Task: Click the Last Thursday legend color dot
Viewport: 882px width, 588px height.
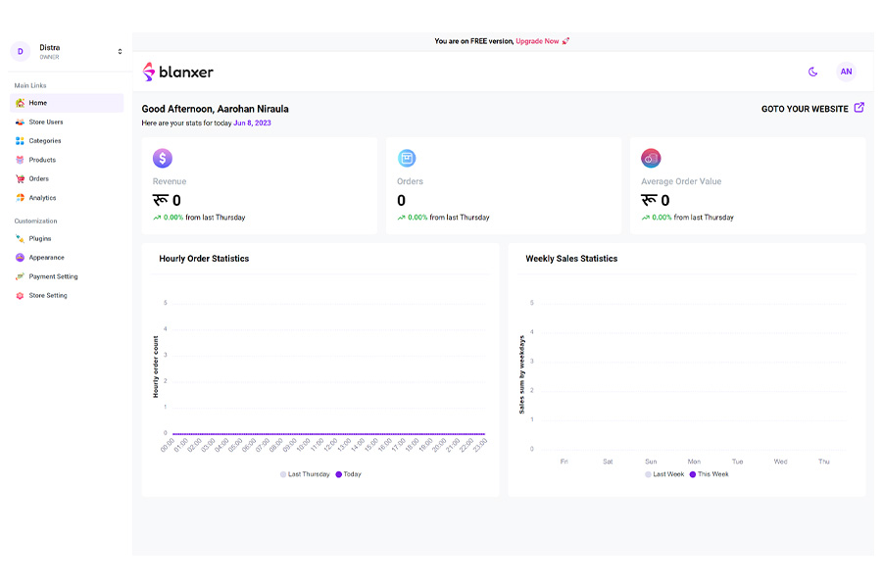Action: point(282,473)
